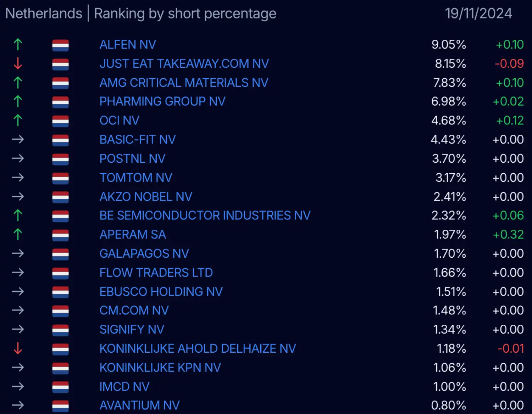
Task: Click the red down arrow beside JUST EAT TAKEAWAY.COM
Action: [x=18, y=64]
